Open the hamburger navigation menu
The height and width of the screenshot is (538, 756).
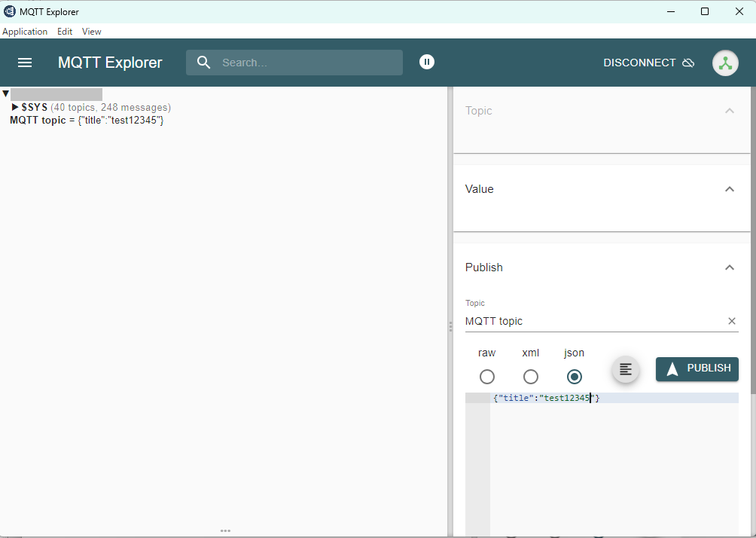(25, 63)
